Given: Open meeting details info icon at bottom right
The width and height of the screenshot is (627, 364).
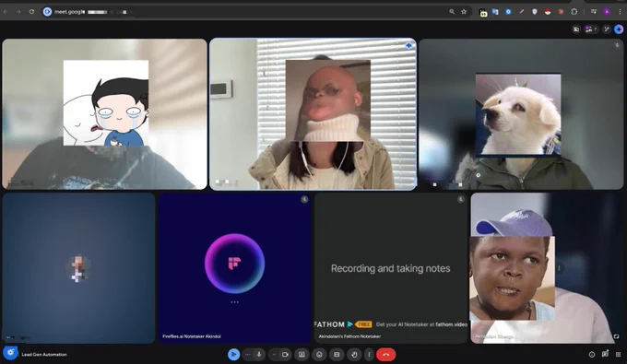Looking at the screenshot, I should [x=592, y=355].
